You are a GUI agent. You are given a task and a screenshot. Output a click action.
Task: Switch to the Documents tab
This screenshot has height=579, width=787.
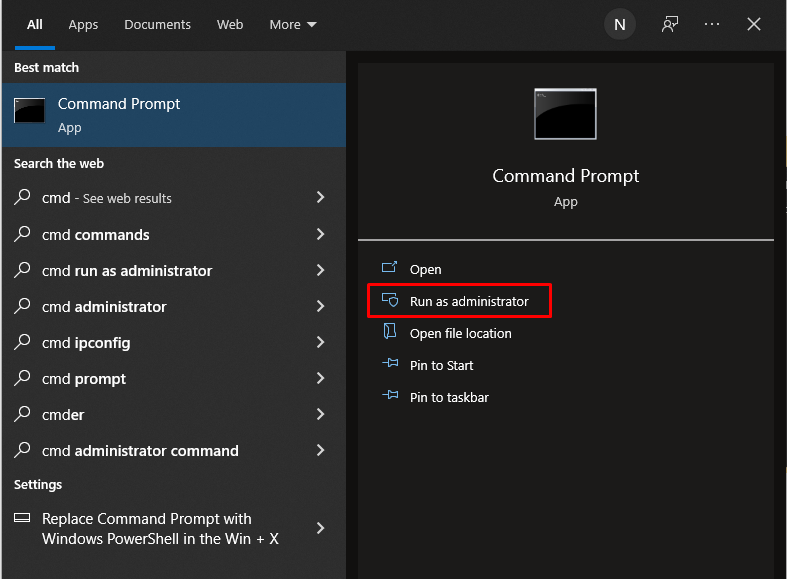click(157, 25)
